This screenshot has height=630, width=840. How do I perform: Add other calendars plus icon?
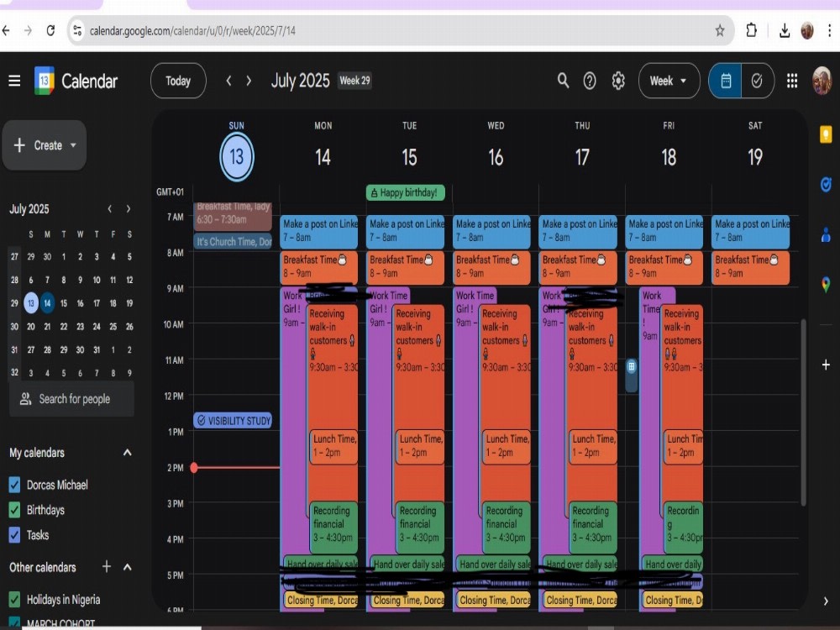coord(107,566)
